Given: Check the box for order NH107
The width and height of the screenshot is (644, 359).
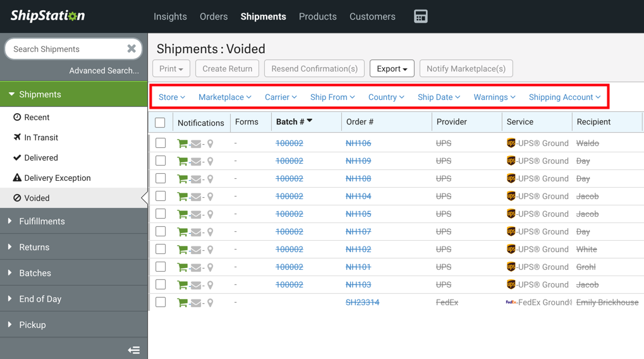Looking at the screenshot, I should pos(161,231).
